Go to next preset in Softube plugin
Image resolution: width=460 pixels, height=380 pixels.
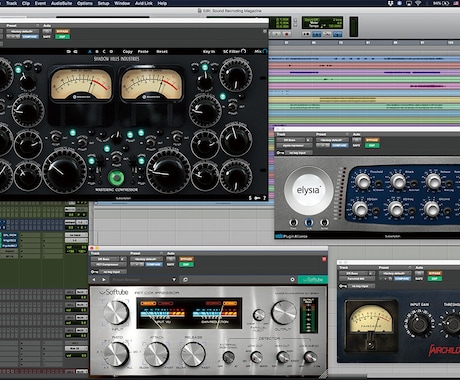pos(104,279)
